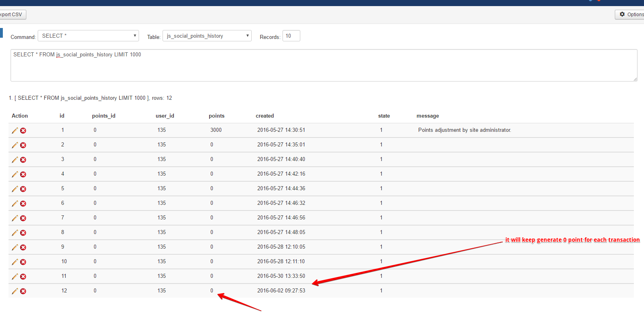Screen dimensions: 644x318
Task: Open the Options button with gear icon
Action: (631, 15)
